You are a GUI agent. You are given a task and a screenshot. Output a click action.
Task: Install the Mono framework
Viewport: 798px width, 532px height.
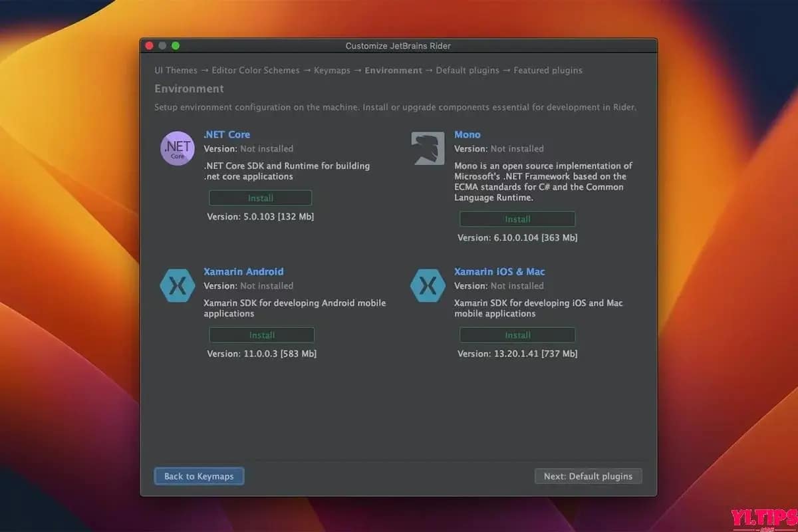coord(517,219)
